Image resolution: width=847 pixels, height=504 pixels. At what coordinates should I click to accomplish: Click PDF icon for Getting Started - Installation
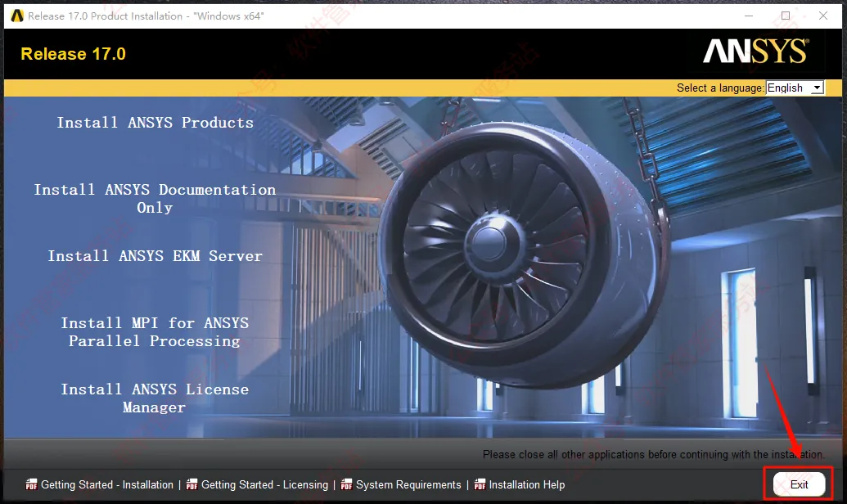(x=31, y=484)
